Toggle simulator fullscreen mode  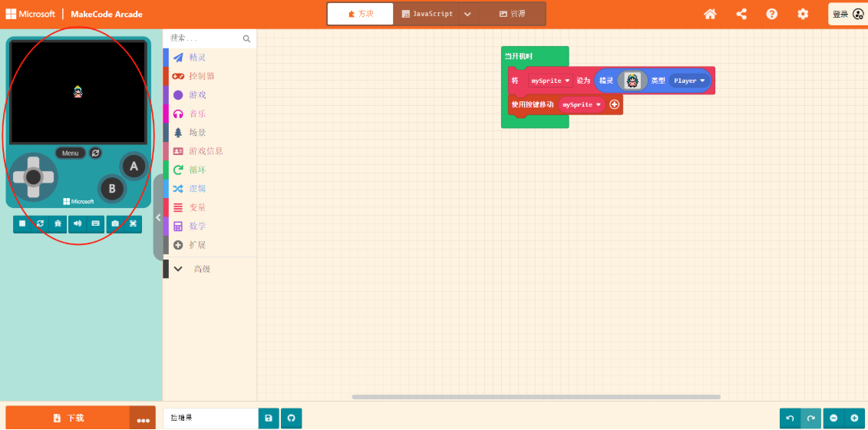pos(133,223)
